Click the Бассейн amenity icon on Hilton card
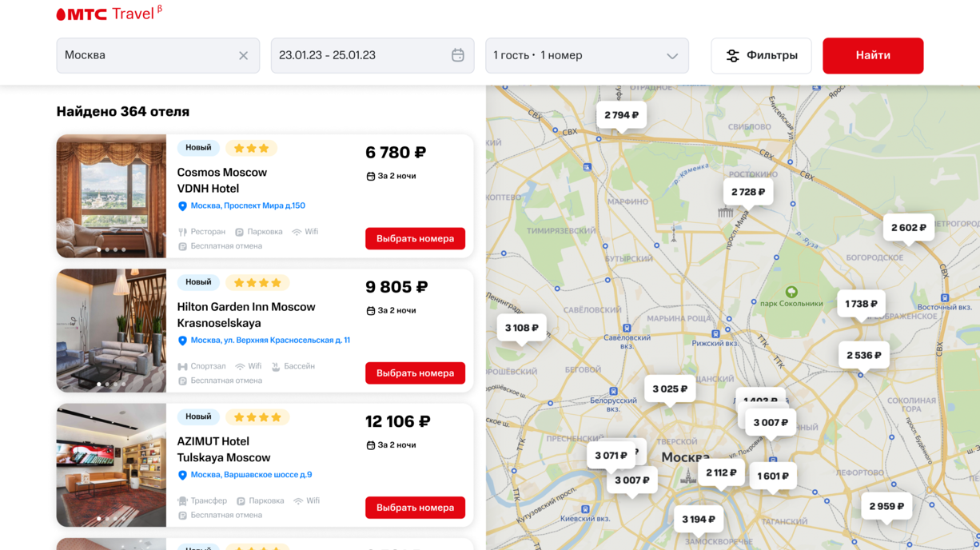 pos(276,366)
